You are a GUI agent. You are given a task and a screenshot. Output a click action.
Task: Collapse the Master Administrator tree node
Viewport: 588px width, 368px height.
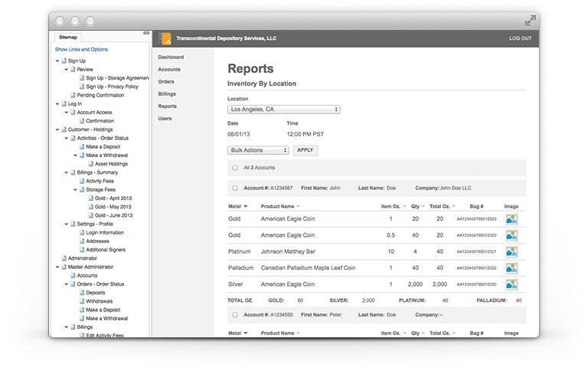tap(57, 267)
